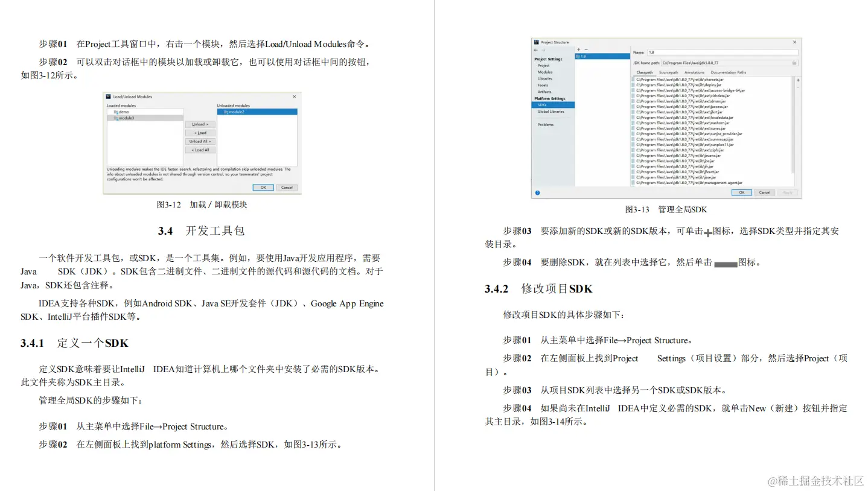The height and width of the screenshot is (491, 868).
Task: Click Cancel in Project Structure dialog
Action: (765, 192)
